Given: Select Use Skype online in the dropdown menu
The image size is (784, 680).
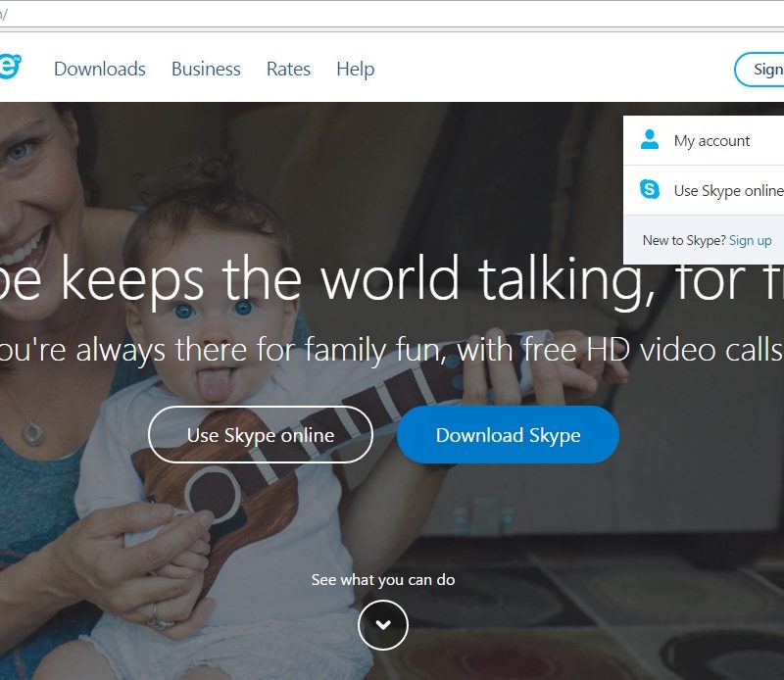Looking at the screenshot, I should (704, 190).
